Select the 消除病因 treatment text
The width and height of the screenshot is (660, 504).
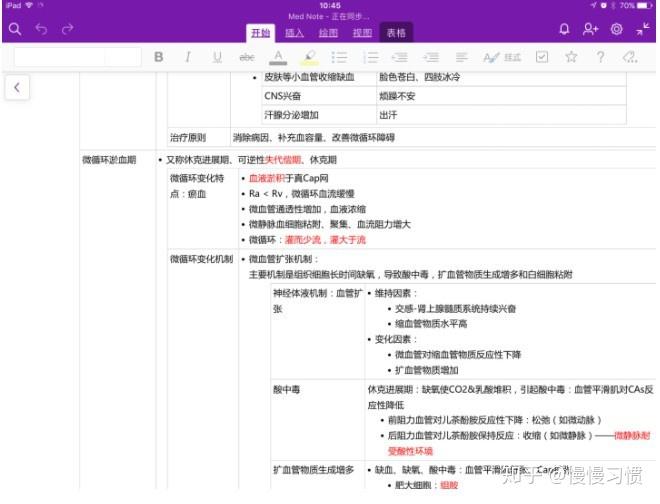click(x=314, y=137)
